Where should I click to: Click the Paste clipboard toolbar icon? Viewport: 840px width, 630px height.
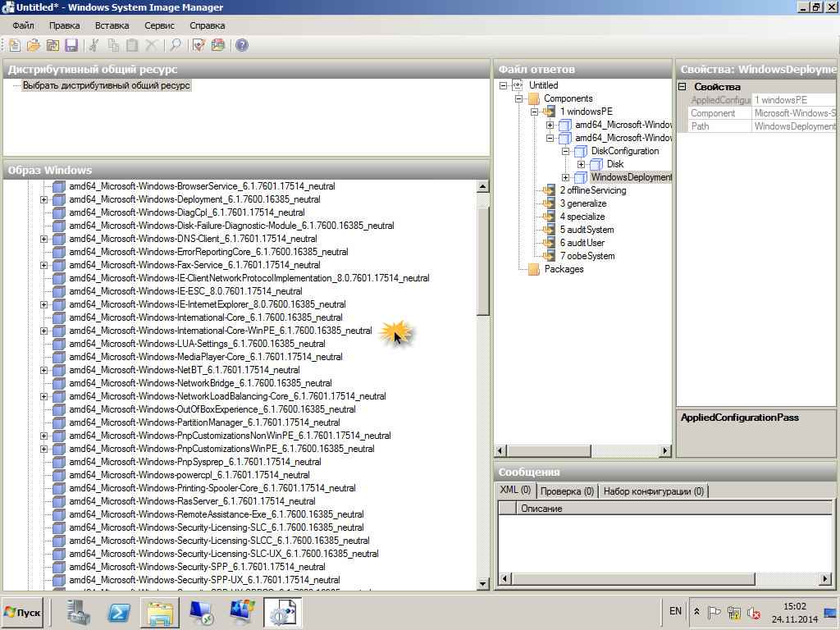(x=132, y=46)
